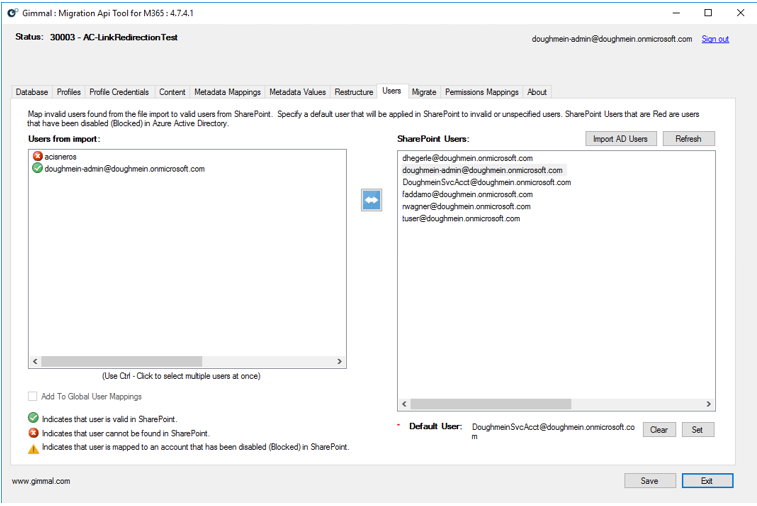Screen dimensions: 757x506
Task: Click the blue map users arrow icon
Action: [371, 200]
